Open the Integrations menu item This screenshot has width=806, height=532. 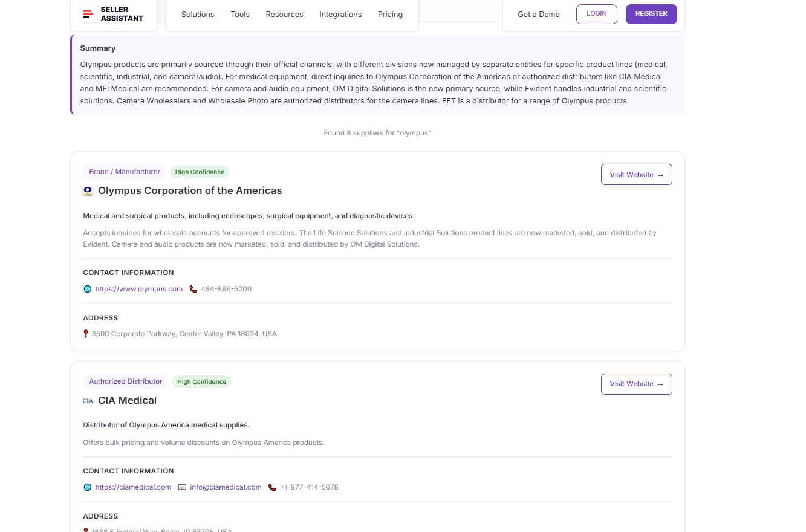(340, 15)
